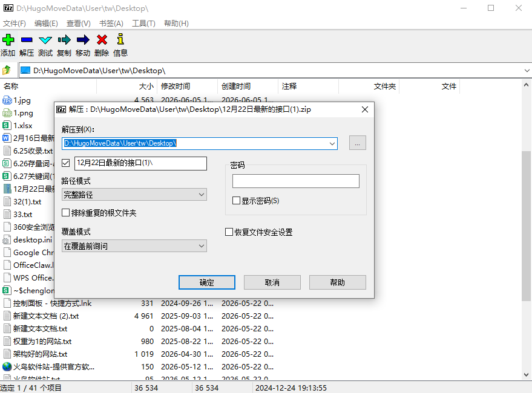Select the 12月22日 zip archive icon

[7, 189]
